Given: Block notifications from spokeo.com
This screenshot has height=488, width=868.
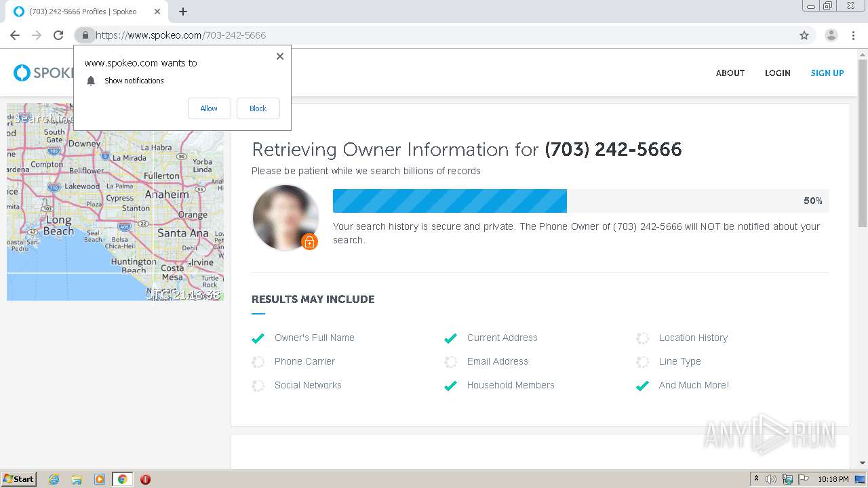Looking at the screenshot, I should tap(258, 108).
